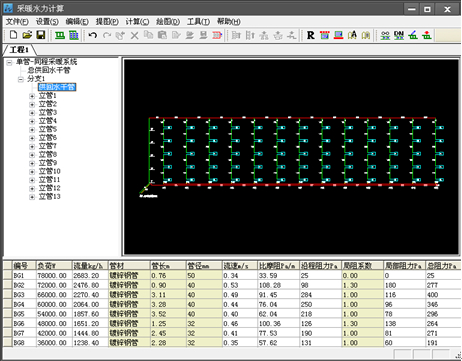Click the delete X toolbar icon
462x361 pixels.
tap(134, 35)
